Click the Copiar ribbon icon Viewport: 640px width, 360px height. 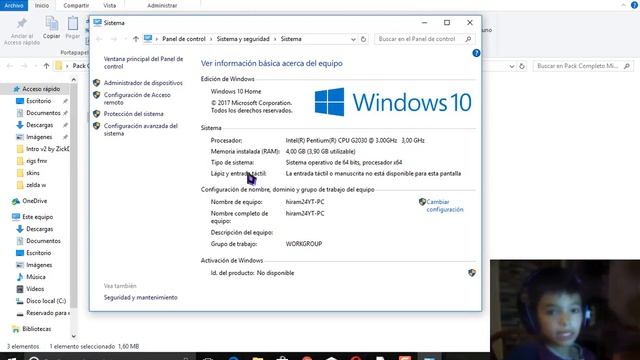click(51, 23)
